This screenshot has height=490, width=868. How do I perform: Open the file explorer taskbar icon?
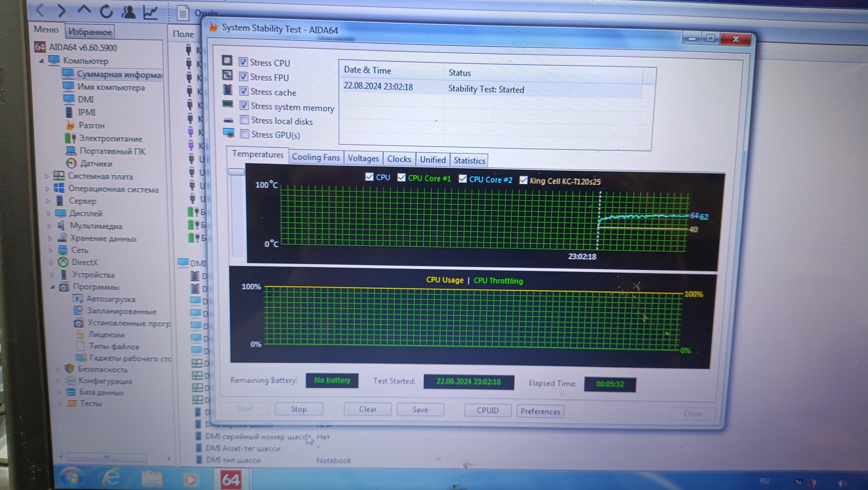tap(152, 479)
